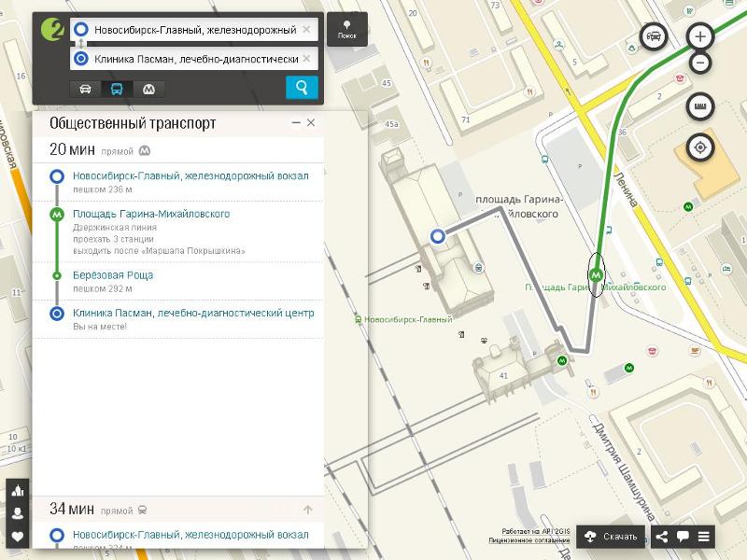Click the Скачать download button

click(x=611, y=537)
